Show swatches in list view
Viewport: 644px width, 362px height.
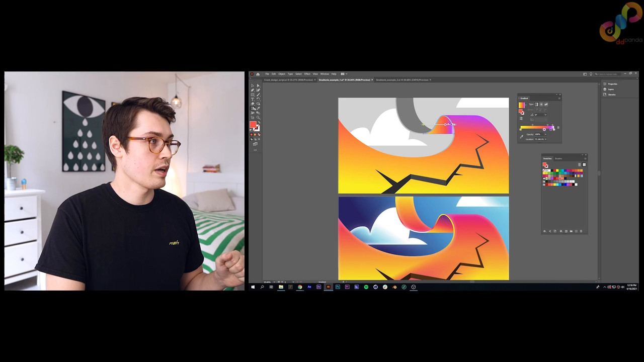coord(579,164)
